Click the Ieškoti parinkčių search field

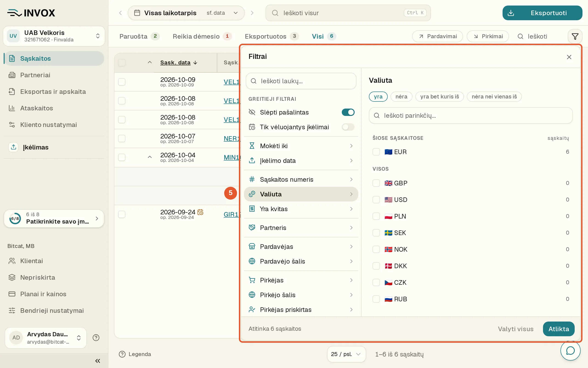click(x=471, y=115)
